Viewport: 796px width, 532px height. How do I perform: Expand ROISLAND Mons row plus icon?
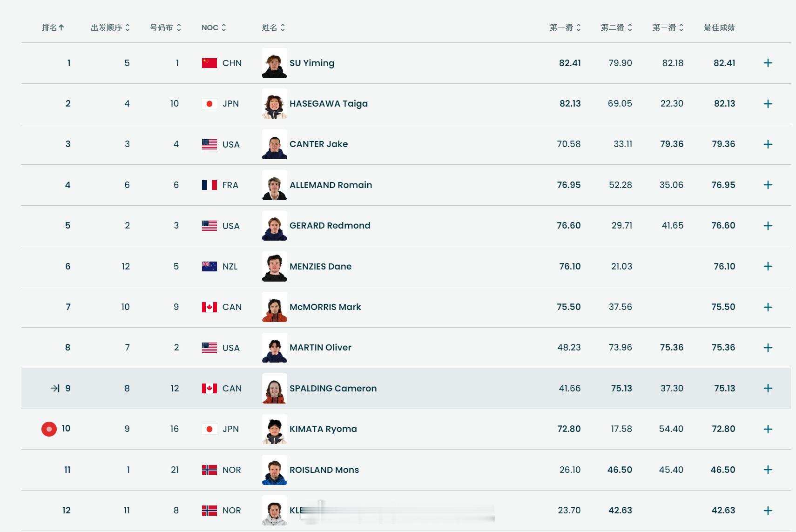pos(768,470)
